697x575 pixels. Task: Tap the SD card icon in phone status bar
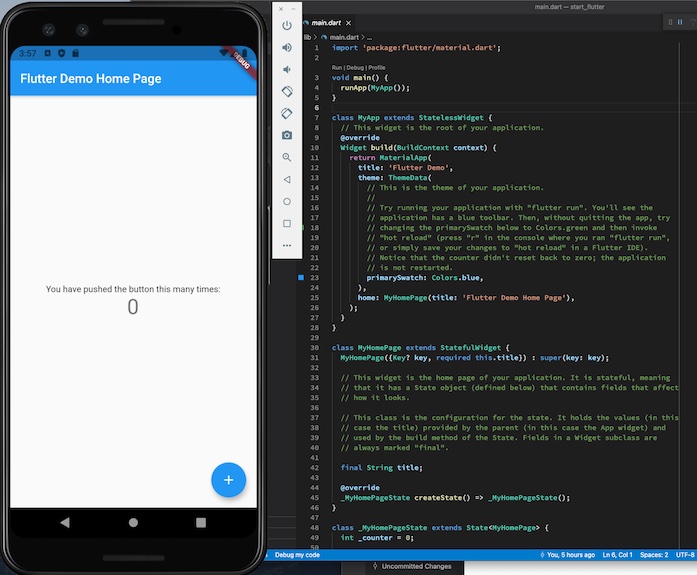[x=76, y=53]
